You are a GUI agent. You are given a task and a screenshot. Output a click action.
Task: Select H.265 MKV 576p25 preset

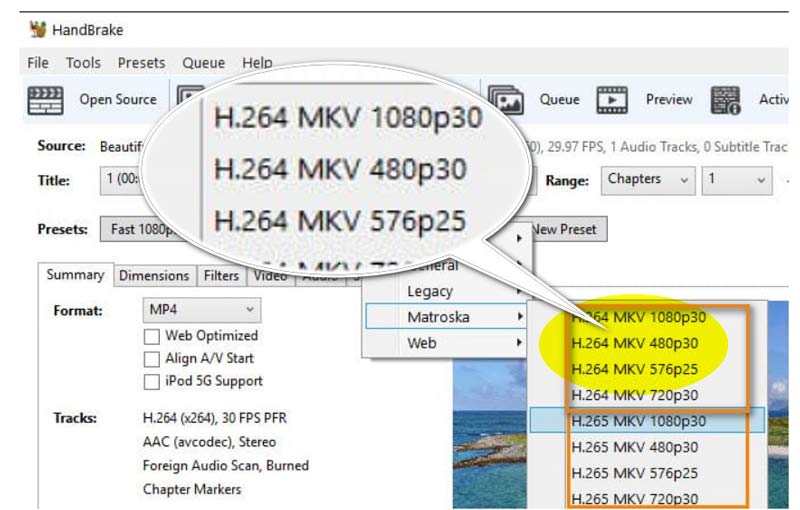coord(647,473)
